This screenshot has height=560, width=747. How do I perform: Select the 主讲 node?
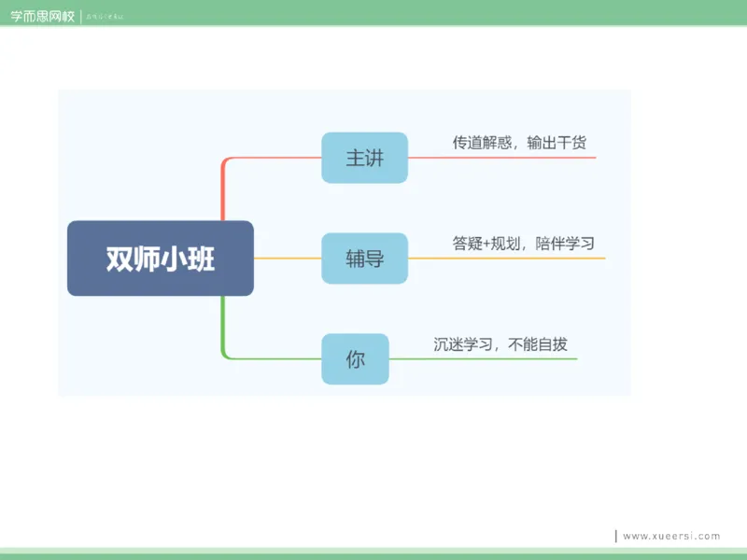pos(364,158)
